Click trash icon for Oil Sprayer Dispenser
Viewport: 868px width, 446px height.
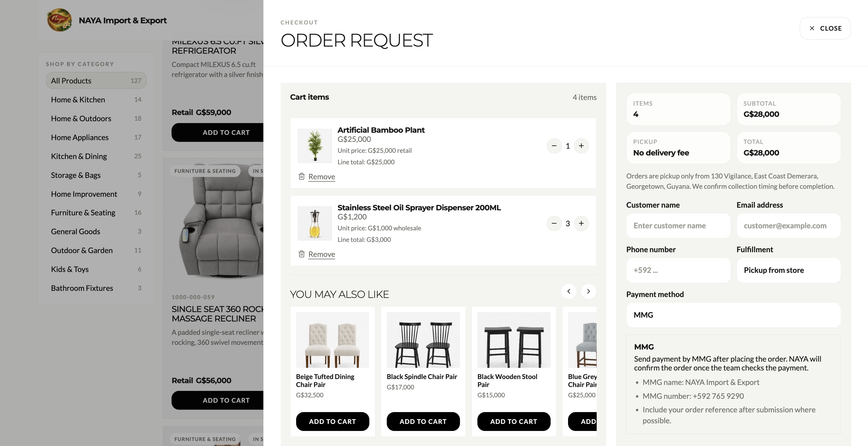click(301, 254)
